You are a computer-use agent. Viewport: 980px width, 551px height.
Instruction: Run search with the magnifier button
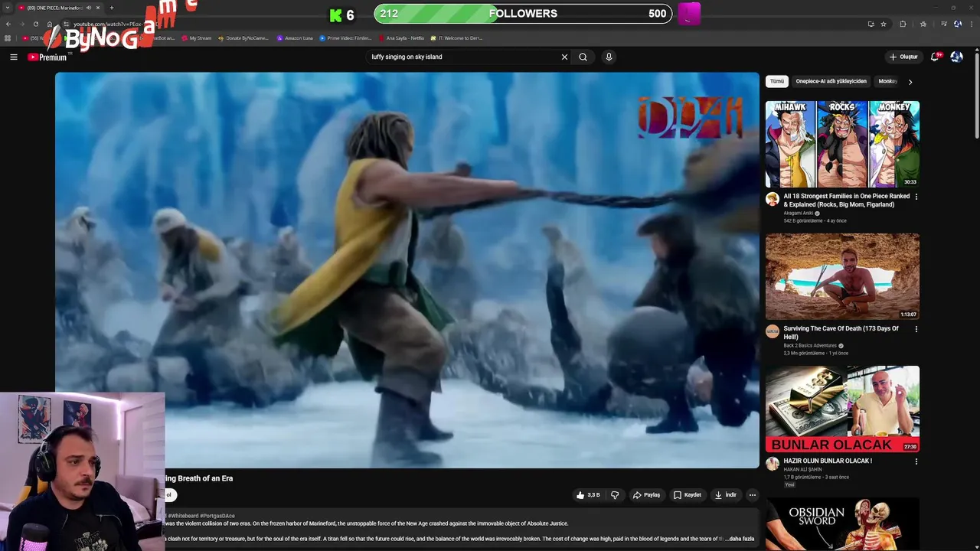pyautogui.click(x=583, y=57)
